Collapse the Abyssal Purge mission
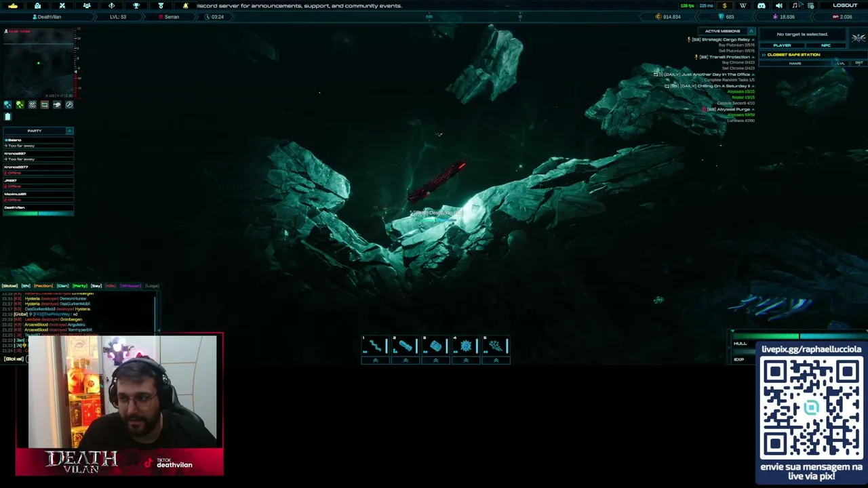The image size is (868, 488). (753, 109)
